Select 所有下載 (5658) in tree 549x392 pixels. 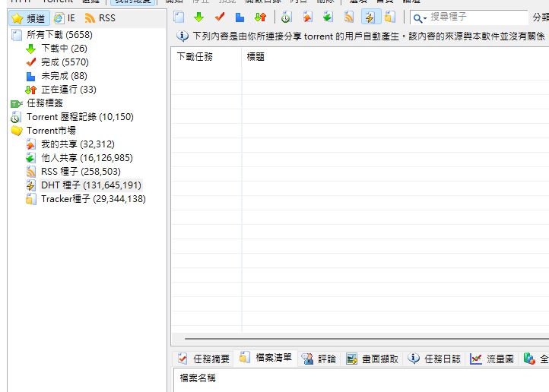pos(59,35)
